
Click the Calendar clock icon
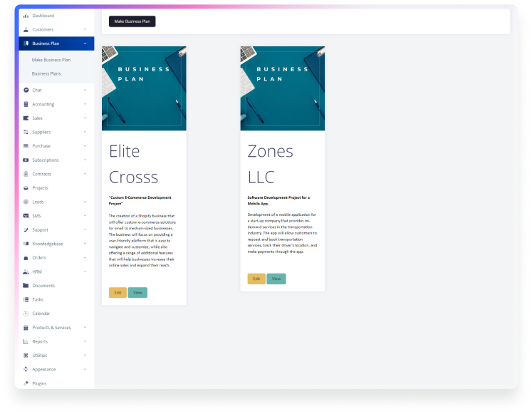tap(26, 314)
